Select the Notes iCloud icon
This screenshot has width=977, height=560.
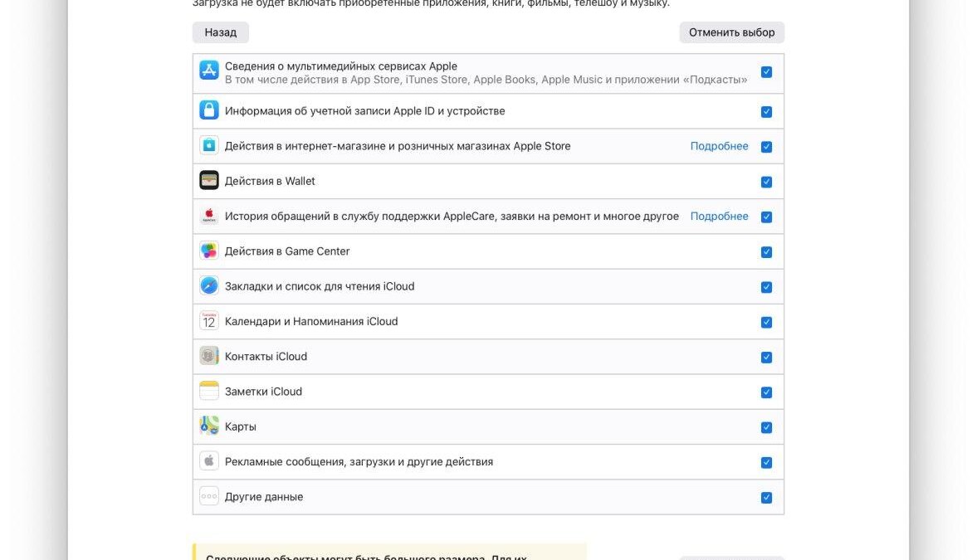click(x=208, y=391)
